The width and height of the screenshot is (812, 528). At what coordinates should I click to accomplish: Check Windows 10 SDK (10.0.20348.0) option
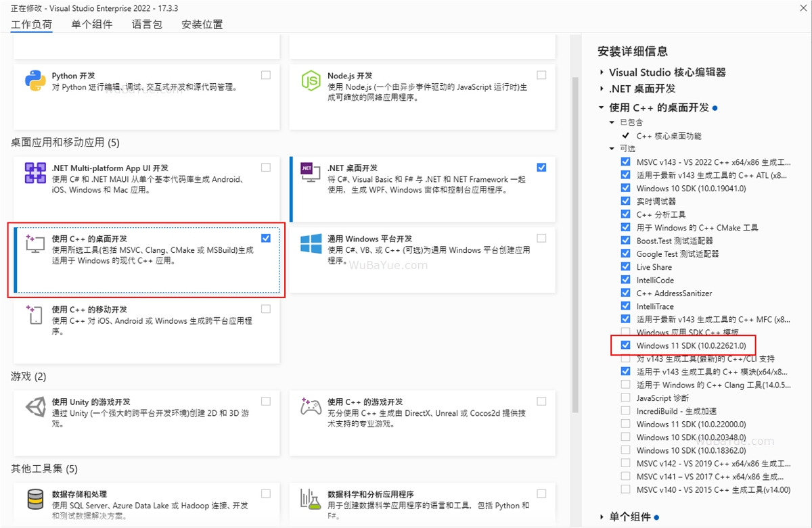[625, 437]
